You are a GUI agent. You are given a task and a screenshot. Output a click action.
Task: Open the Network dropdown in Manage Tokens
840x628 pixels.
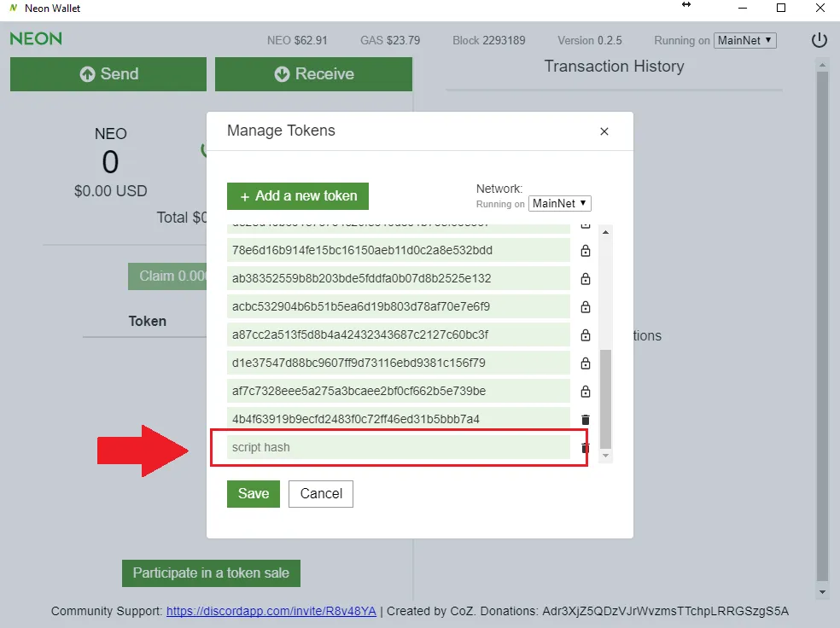[x=560, y=203]
